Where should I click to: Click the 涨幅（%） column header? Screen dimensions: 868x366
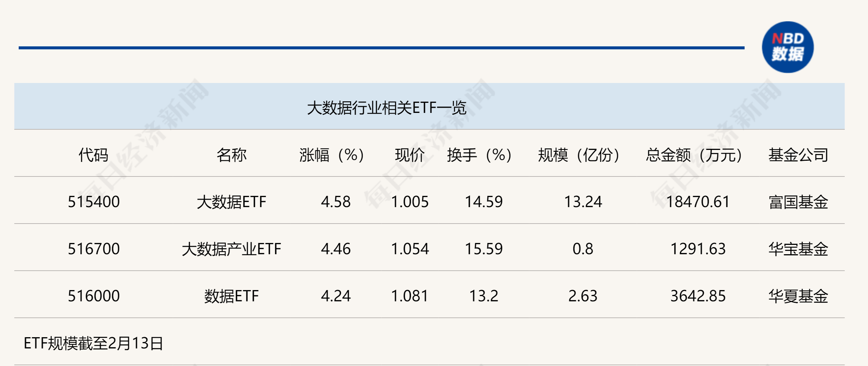pos(332,155)
